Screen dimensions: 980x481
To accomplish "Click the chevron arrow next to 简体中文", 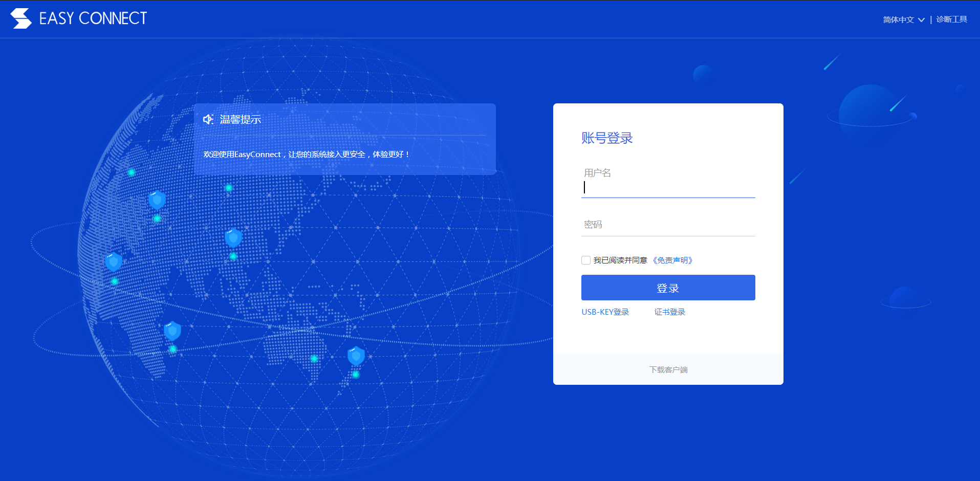I will (x=921, y=19).
